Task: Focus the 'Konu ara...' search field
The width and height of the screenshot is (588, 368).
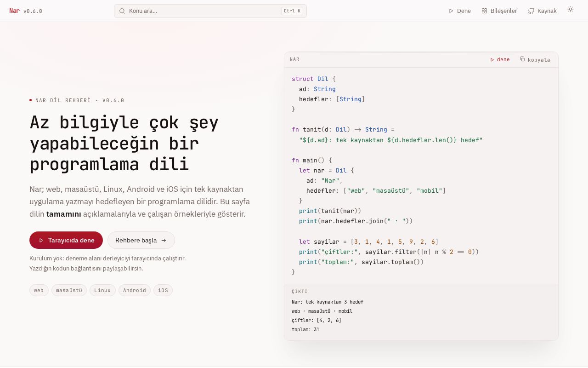Action: coord(210,11)
